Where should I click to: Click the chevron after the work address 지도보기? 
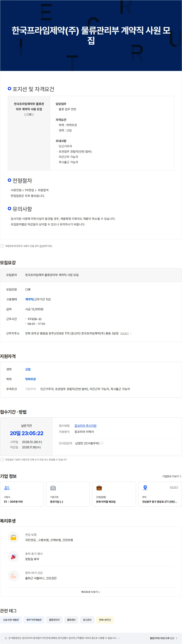[131, 334]
